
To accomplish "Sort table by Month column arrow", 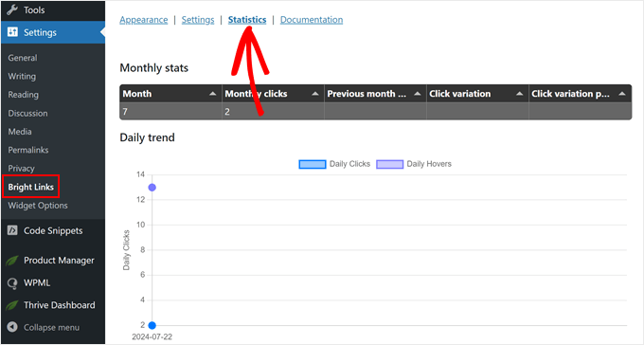I will click(x=213, y=94).
